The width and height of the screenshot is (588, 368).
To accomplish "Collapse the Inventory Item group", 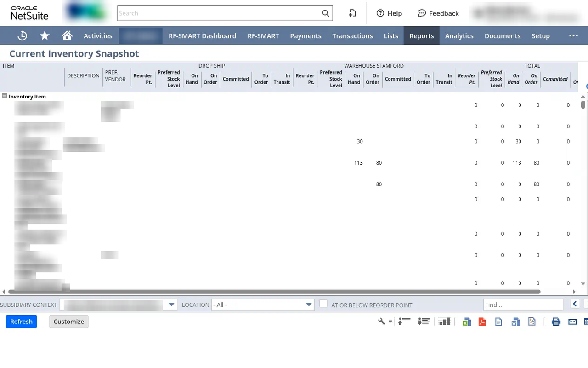I will point(5,96).
